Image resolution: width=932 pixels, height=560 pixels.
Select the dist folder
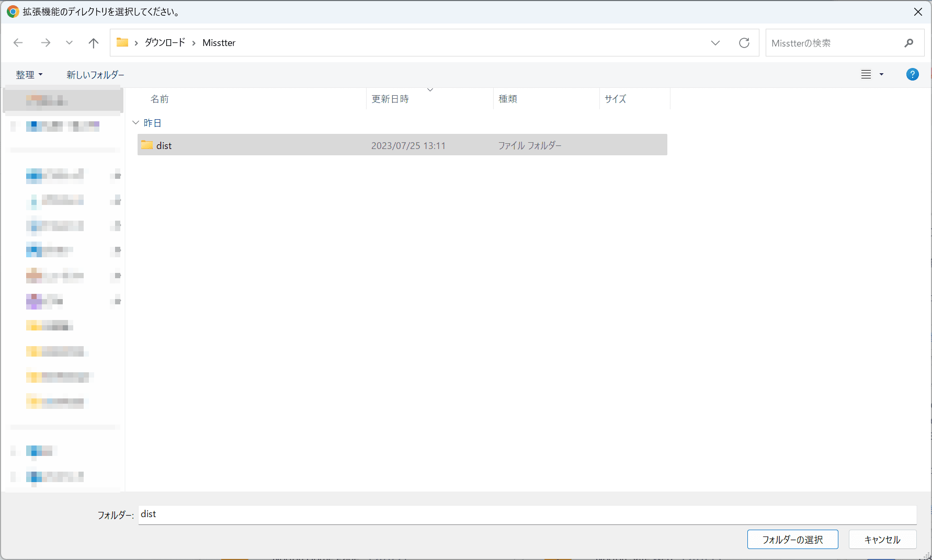163,145
